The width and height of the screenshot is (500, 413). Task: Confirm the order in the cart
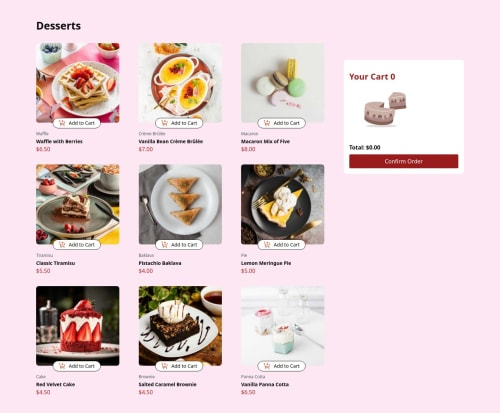404,161
